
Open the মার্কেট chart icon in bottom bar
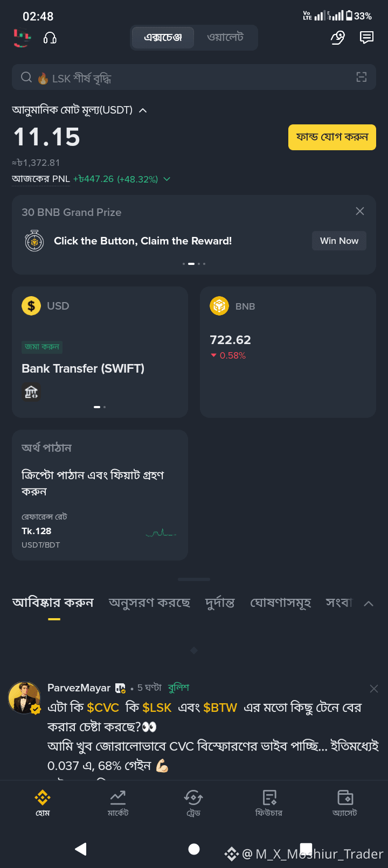point(118,803)
